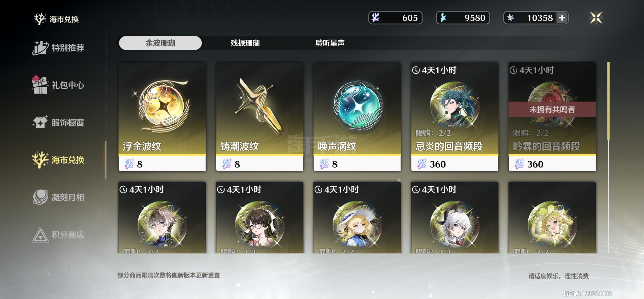Click the plus icon to add 星声
Viewport: 644px width, 299px height.
(x=562, y=18)
